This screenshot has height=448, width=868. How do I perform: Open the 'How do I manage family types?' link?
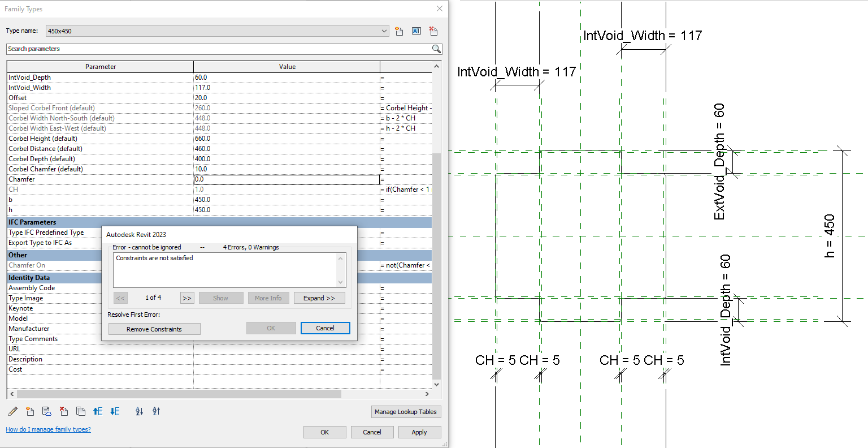coord(48,429)
